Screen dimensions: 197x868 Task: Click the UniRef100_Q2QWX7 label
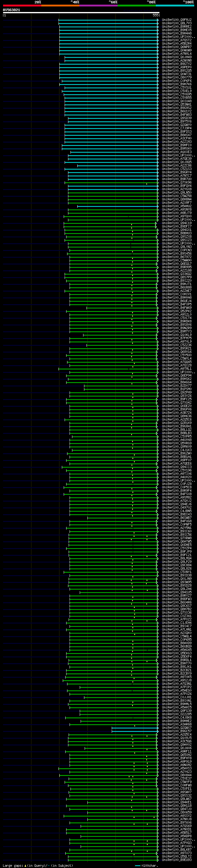point(177,728)
